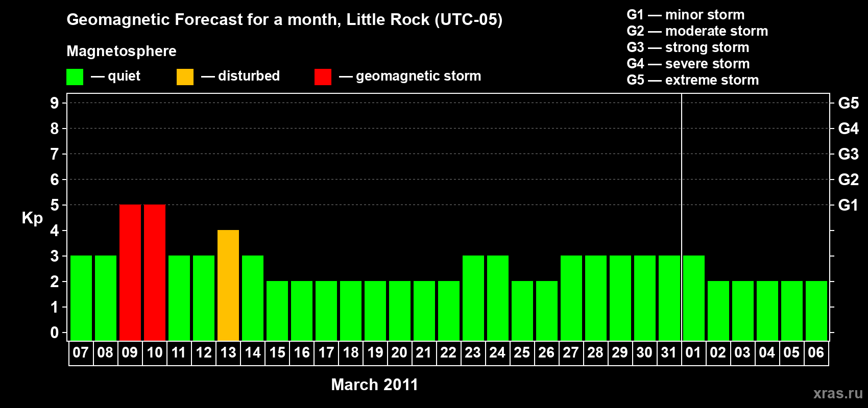Screen dimensions: 868x408
Task: Click the date label 16
Action: (301, 353)
